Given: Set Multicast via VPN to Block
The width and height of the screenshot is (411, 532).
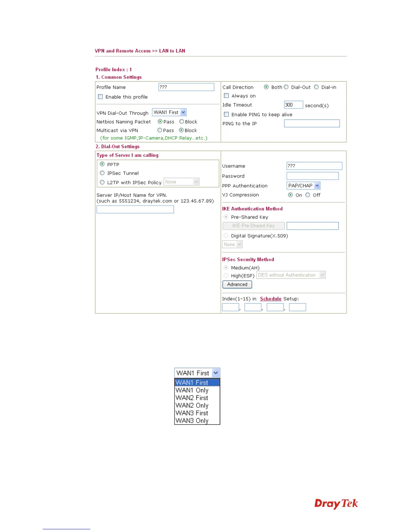Looking at the screenshot, I should (181, 130).
